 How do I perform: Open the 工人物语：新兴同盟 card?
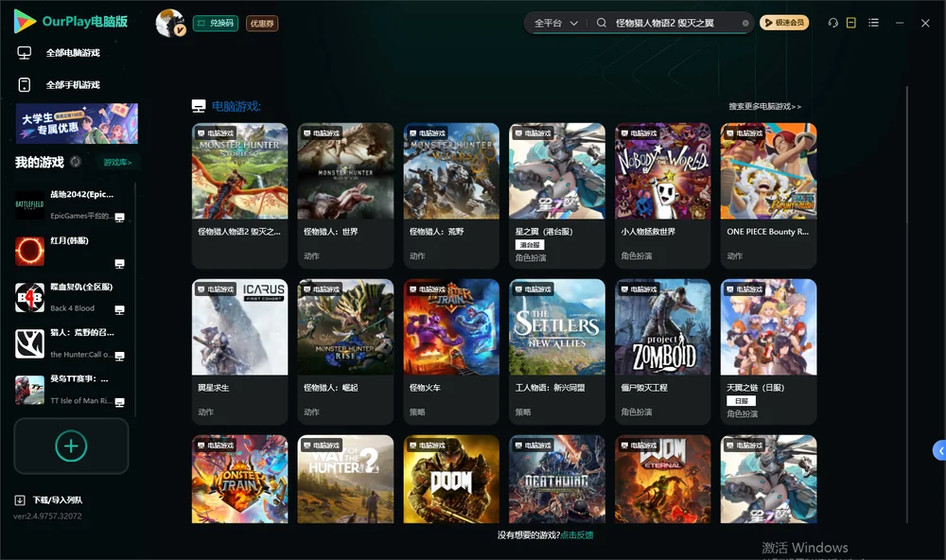point(557,352)
